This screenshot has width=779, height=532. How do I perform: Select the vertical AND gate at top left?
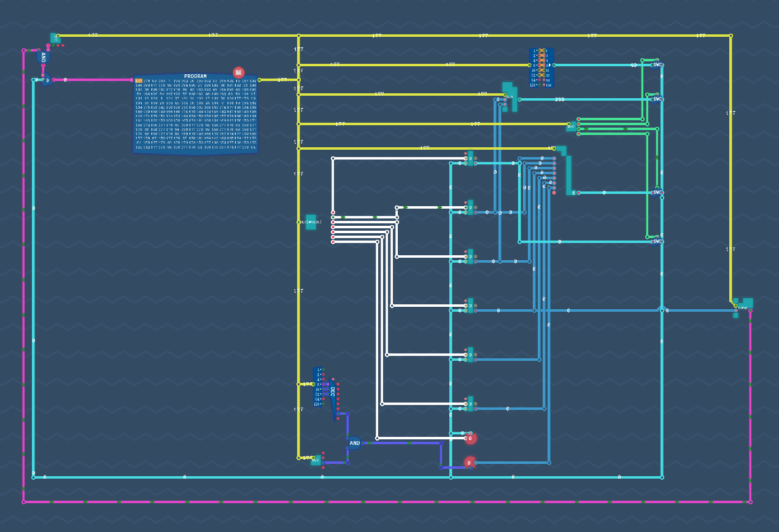pos(43,58)
